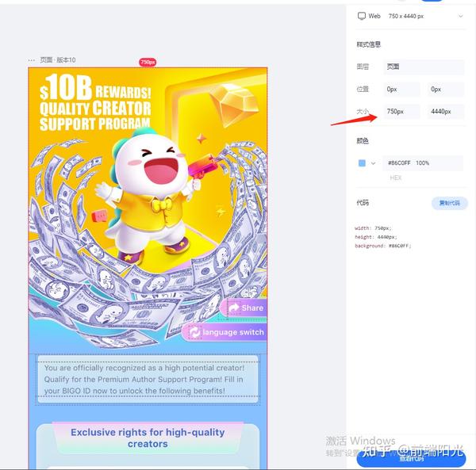Open the three-dots menu beside the page title
The image size is (476, 470).
coord(31,60)
